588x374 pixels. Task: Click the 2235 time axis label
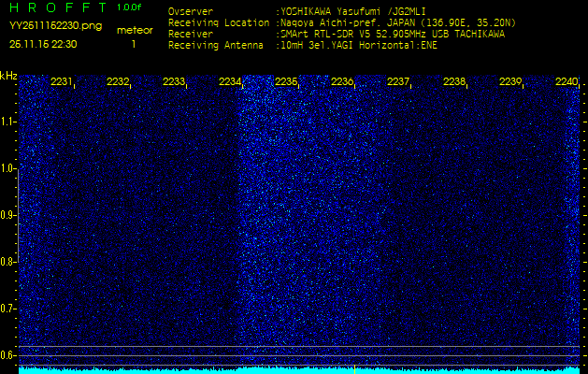point(286,81)
